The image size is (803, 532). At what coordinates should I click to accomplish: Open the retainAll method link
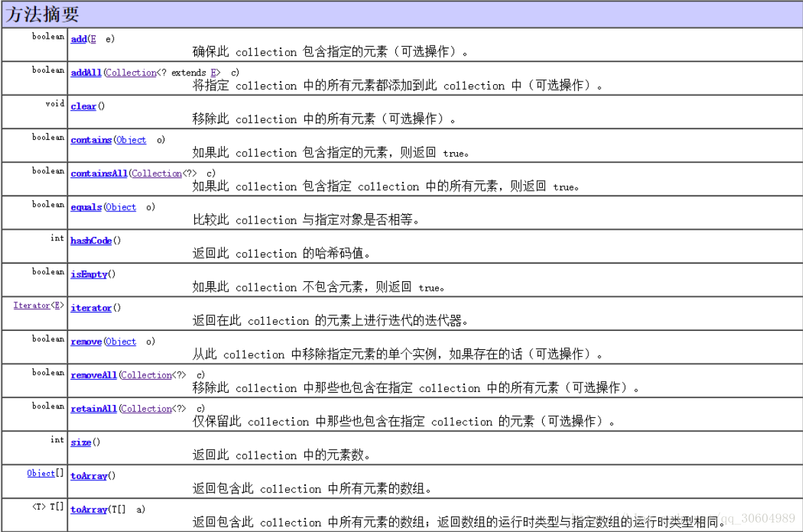[x=94, y=409]
